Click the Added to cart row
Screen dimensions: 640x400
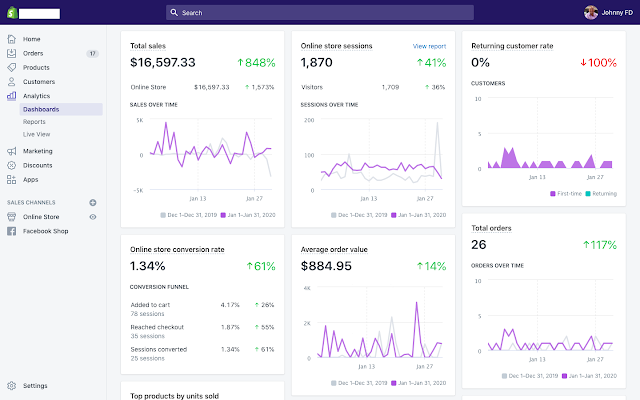tap(202, 309)
